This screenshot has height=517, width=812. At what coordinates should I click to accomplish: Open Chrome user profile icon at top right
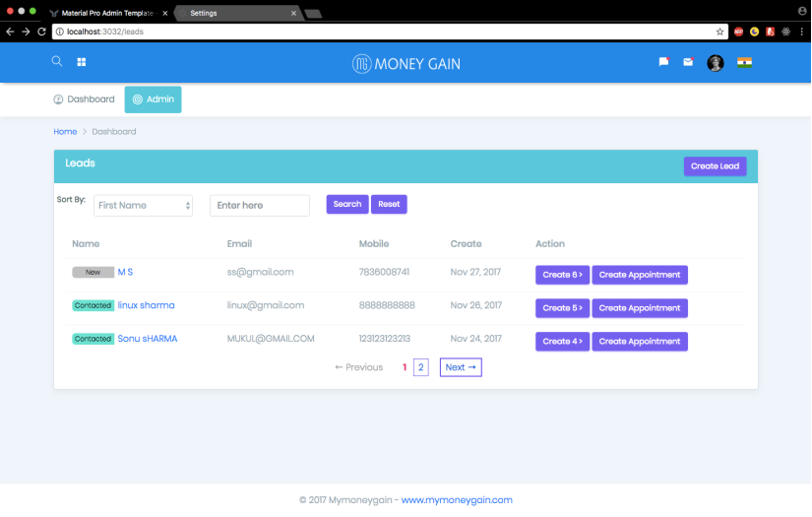click(x=802, y=11)
